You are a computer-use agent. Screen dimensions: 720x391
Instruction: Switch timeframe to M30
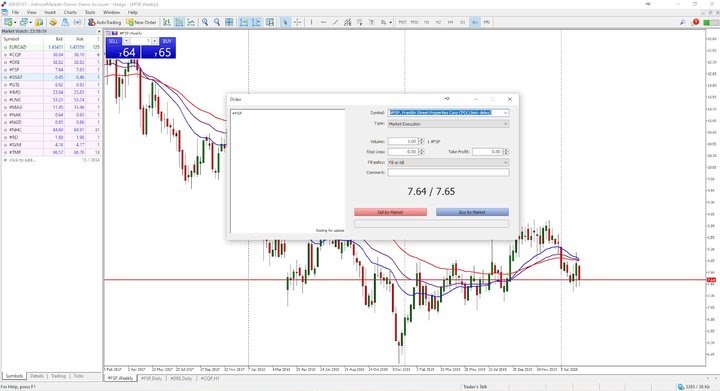(414, 22)
